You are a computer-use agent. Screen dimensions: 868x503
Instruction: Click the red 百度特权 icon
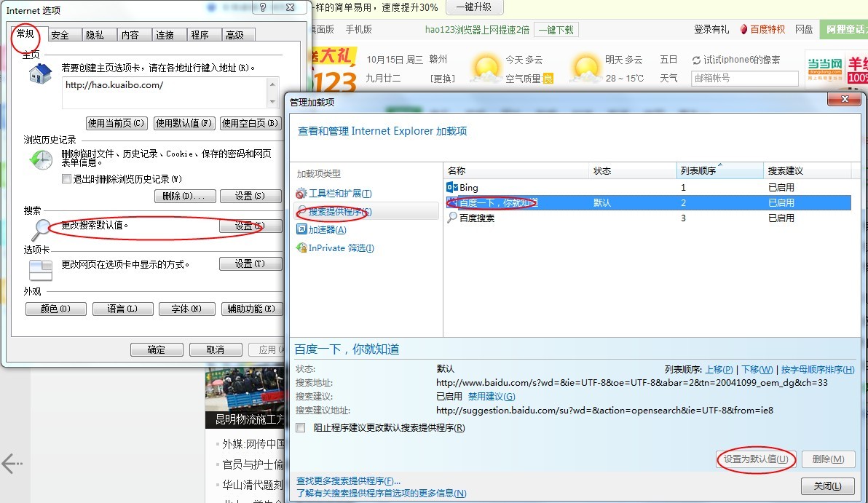click(x=744, y=29)
